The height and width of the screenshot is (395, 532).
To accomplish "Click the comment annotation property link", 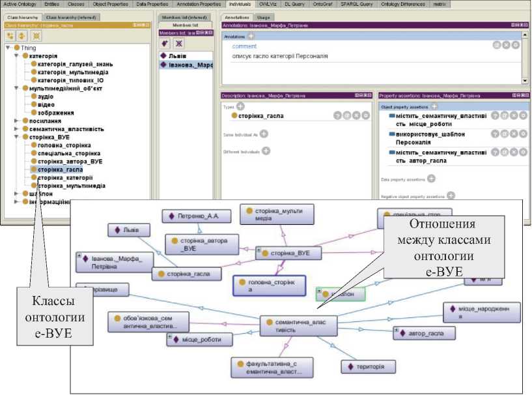I will pyautogui.click(x=244, y=46).
